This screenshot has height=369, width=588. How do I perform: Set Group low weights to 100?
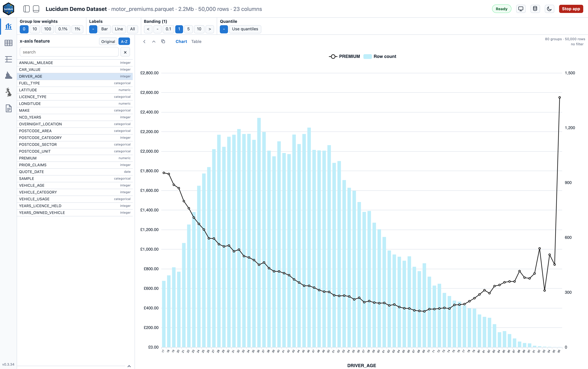click(x=47, y=29)
